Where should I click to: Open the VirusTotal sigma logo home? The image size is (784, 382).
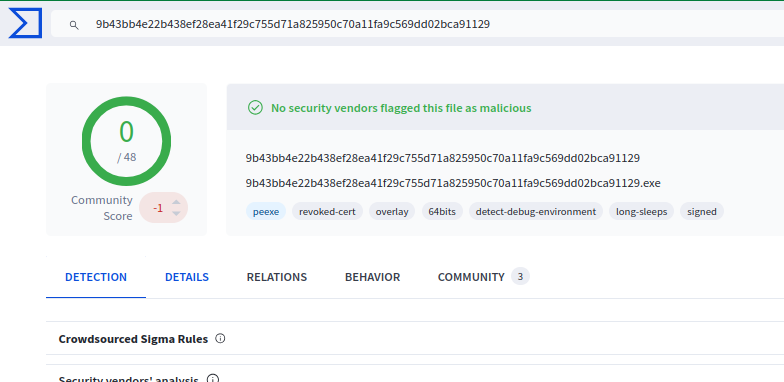coord(26,23)
